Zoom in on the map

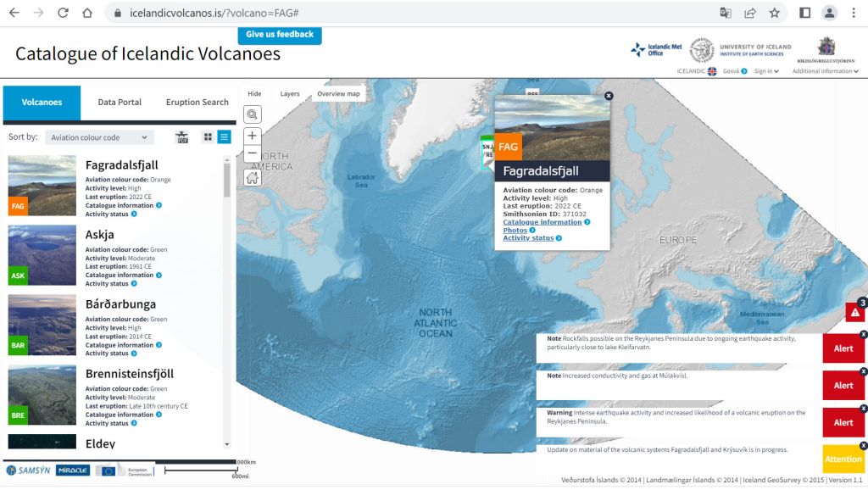click(252, 136)
